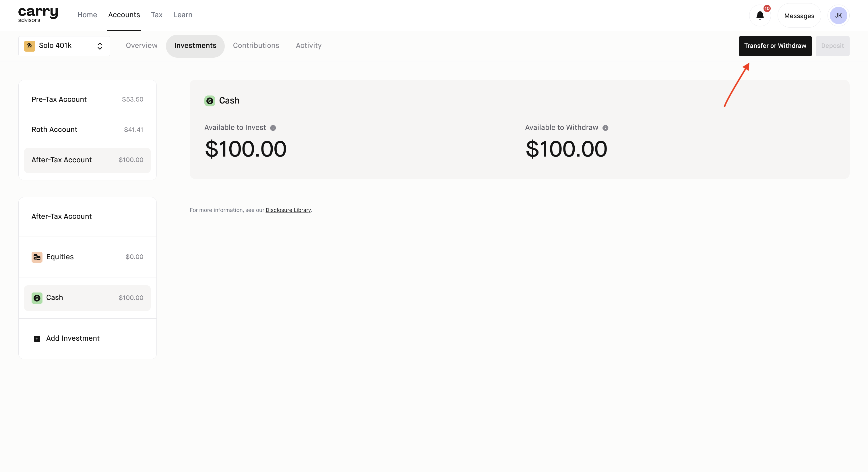Image resolution: width=868 pixels, height=472 pixels.
Task: Click the JK profile avatar
Action: [838, 15]
